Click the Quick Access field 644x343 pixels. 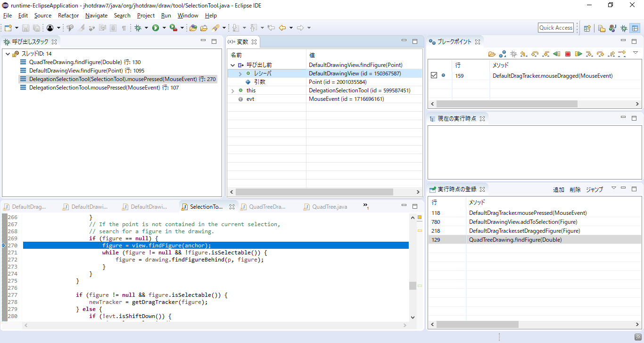coord(556,28)
